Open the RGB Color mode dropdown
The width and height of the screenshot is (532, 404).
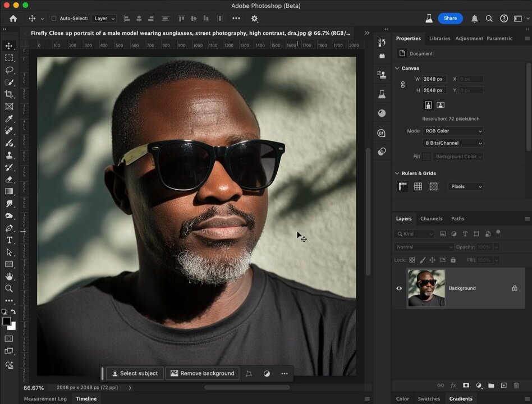[453, 131]
